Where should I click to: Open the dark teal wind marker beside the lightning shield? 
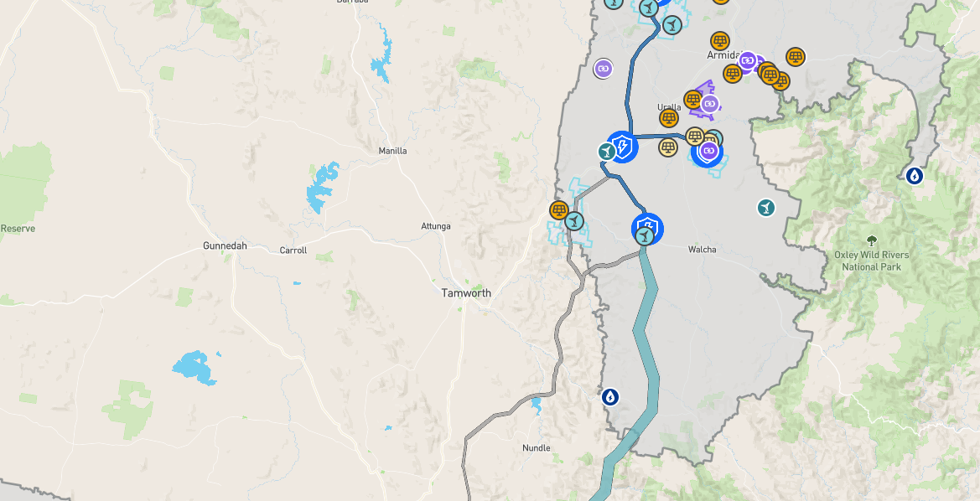click(607, 151)
